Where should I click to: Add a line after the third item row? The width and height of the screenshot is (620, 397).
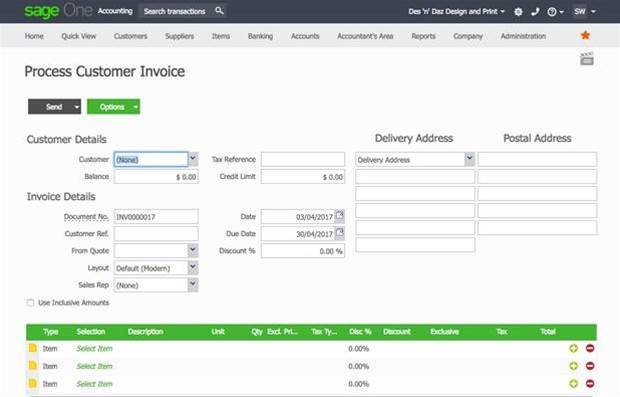tap(573, 383)
